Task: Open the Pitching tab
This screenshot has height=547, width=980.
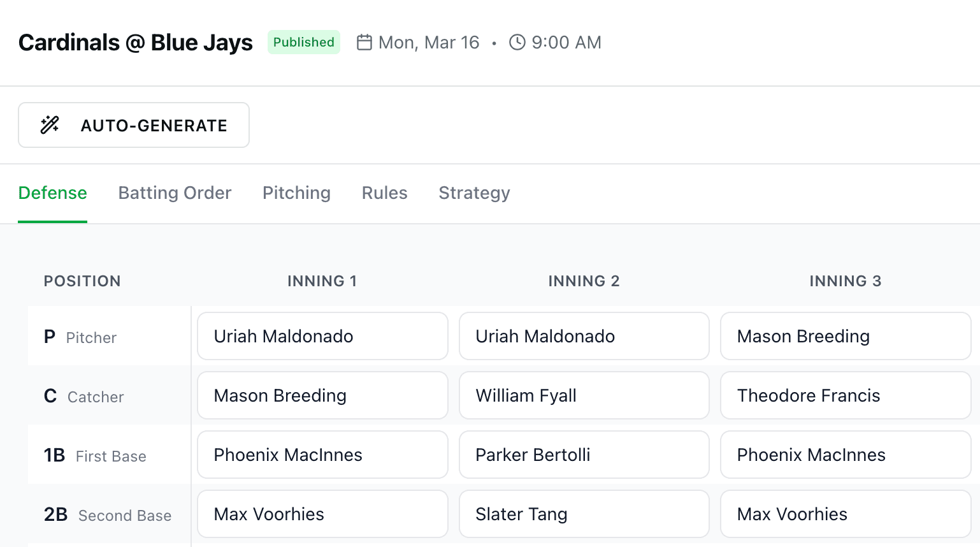Action: point(296,193)
